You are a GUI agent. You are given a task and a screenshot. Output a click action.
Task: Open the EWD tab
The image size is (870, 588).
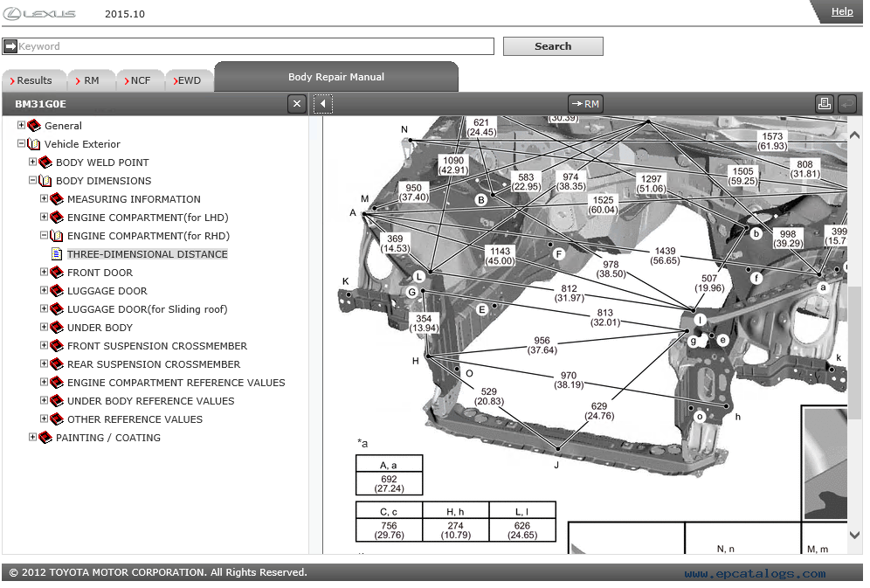click(x=189, y=80)
